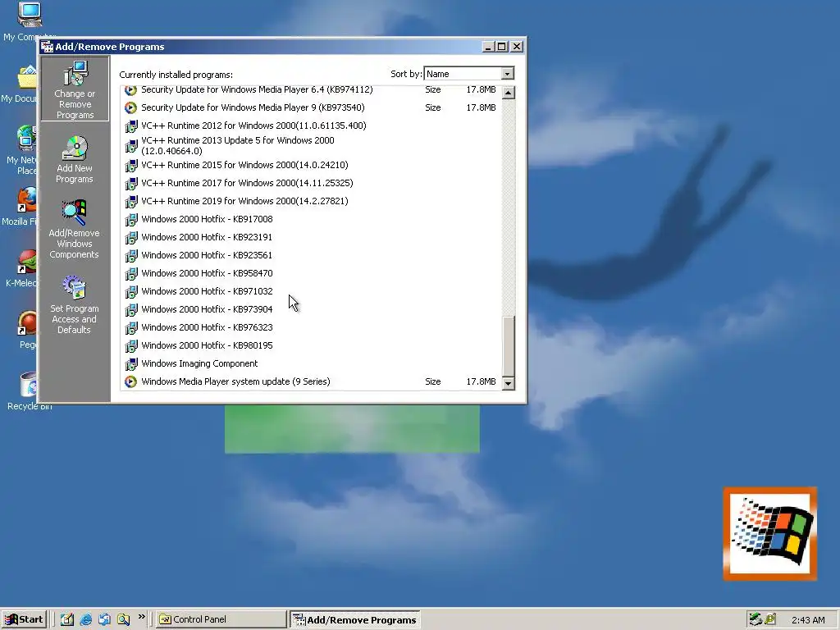Viewport: 840px width, 630px height.
Task: Click installer icon beside Hotfix KB980195
Action: 130,346
